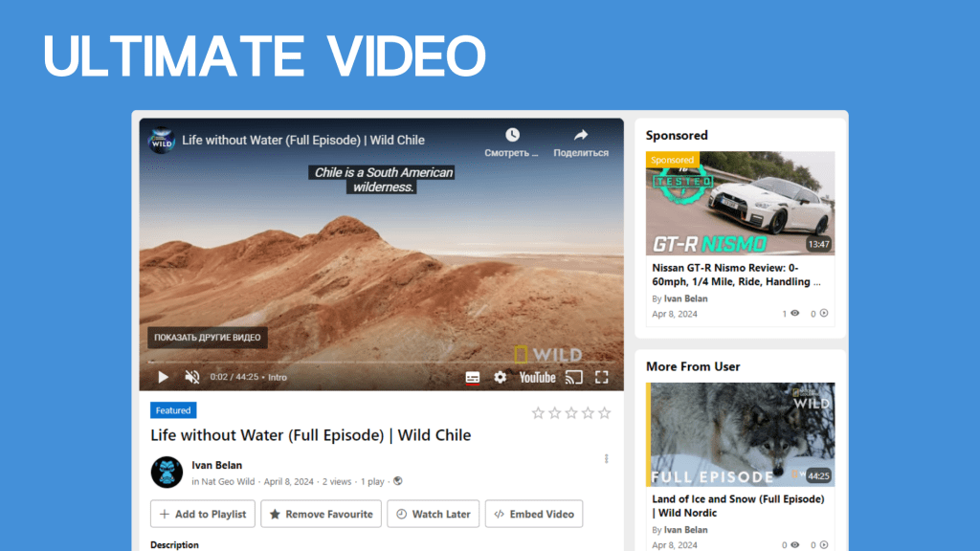This screenshot has height=551, width=980.
Task: Enter fullscreen mode in the video player
Action: pos(602,377)
